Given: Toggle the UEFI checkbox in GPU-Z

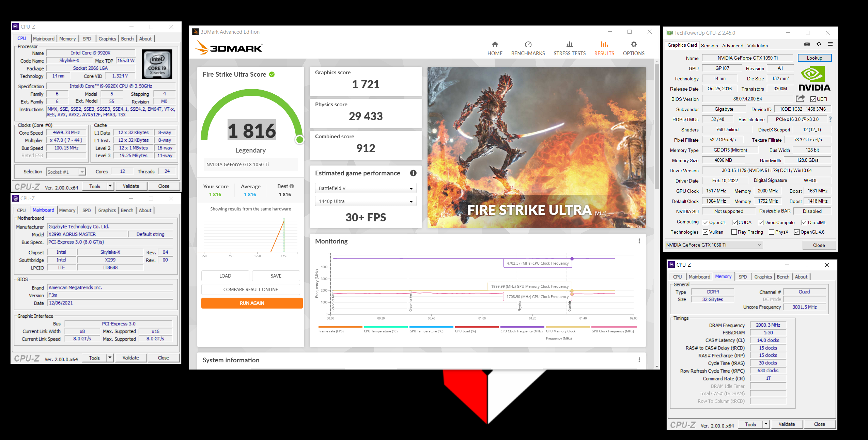Looking at the screenshot, I should (x=813, y=99).
